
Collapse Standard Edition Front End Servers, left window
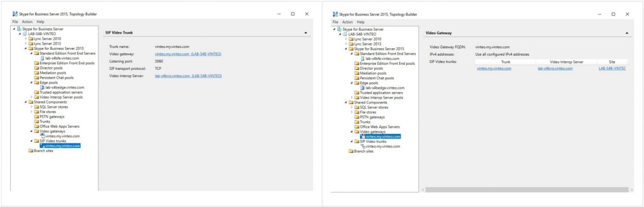31,53
